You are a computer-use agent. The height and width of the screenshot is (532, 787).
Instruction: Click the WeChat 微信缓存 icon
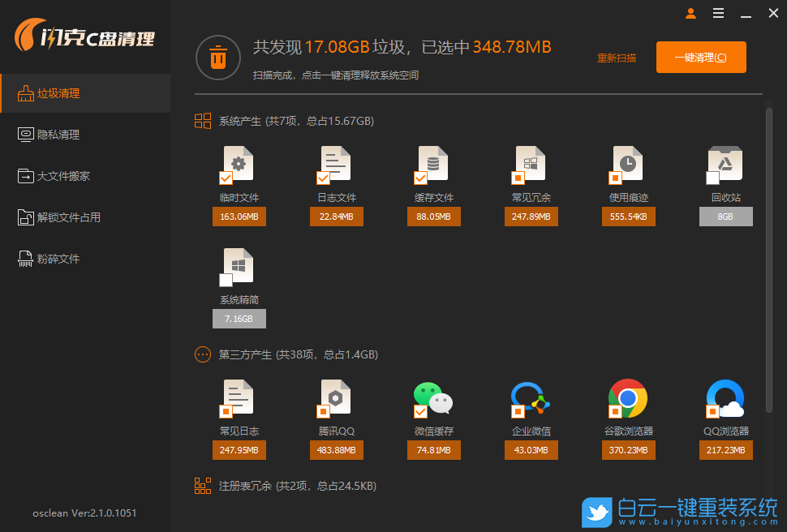tap(433, 399)
